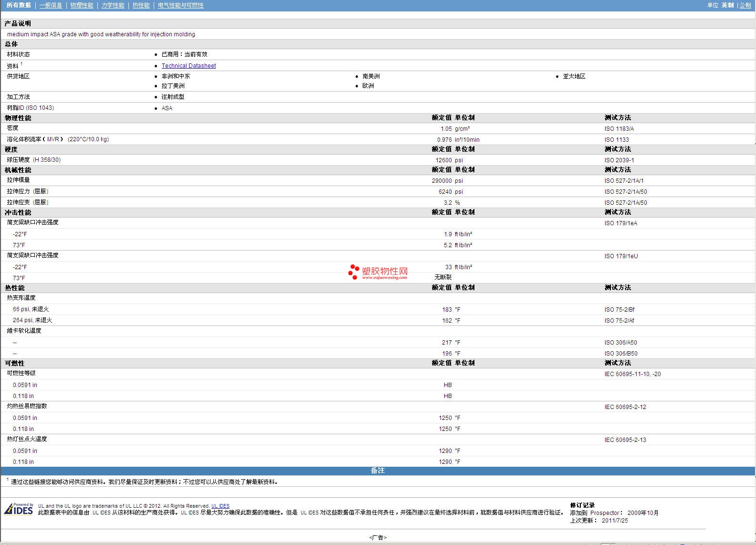Open the 所有数据 tab
Screen dimensions: 756x545
pos(19,5)
